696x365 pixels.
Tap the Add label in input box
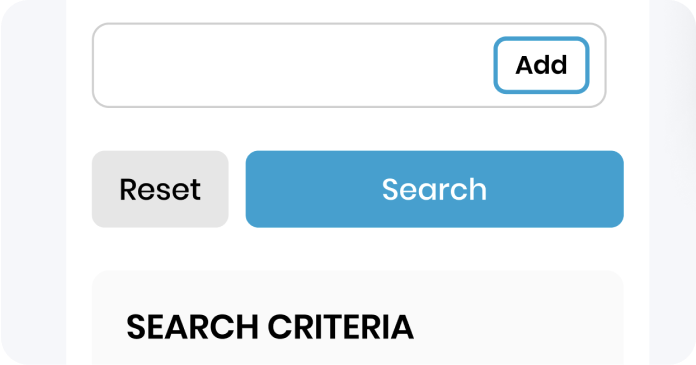[541, 65]
